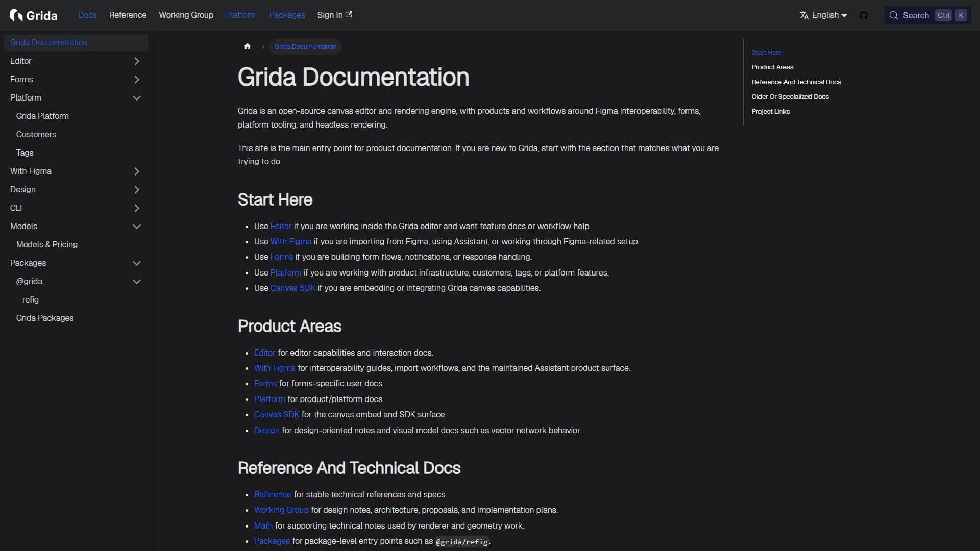This screenshot has width=980, height=551.
Task: Click Packages link in technical docs list
Action: click(x=272, y=541)
